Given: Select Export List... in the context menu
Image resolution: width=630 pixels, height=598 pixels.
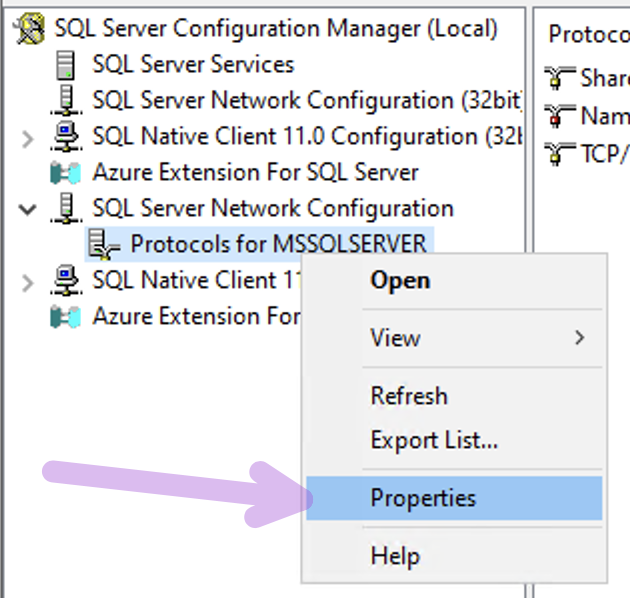Looking at the screenshot, I should pyautogui.click(x=454, y=440).
